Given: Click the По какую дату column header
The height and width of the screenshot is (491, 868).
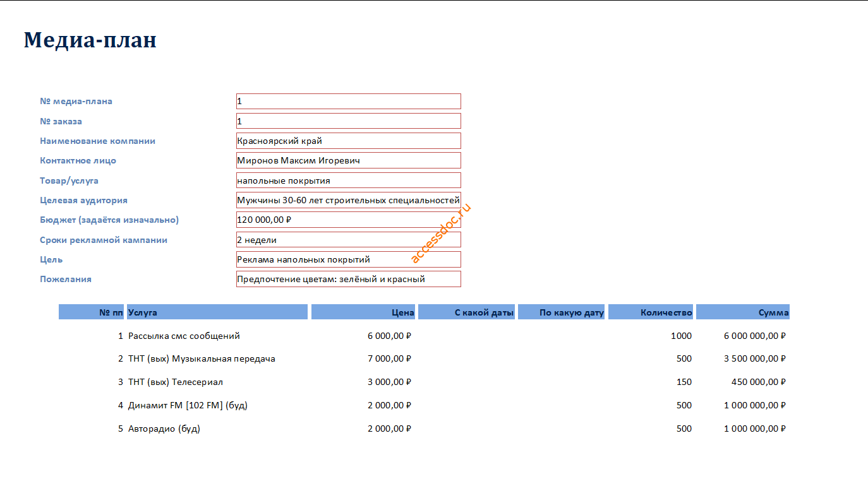Looking at the screenshot, I should coord(562,312).
